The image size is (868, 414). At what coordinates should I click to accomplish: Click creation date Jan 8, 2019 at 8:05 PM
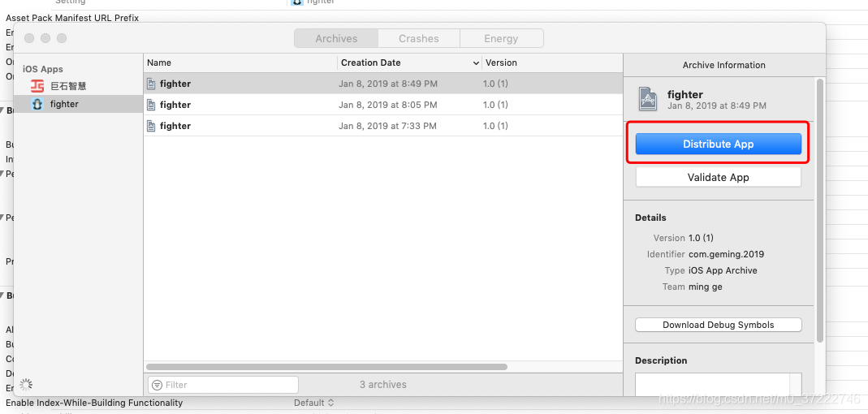click(x=388, y=105)
